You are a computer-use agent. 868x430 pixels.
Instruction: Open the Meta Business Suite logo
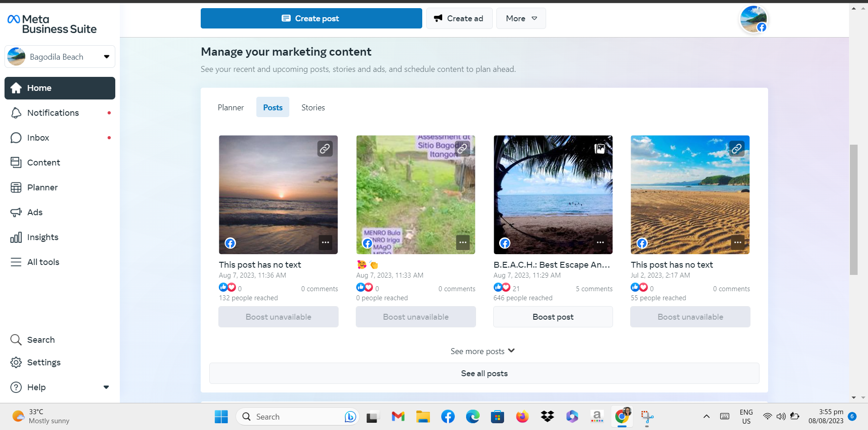click(52, 24)
